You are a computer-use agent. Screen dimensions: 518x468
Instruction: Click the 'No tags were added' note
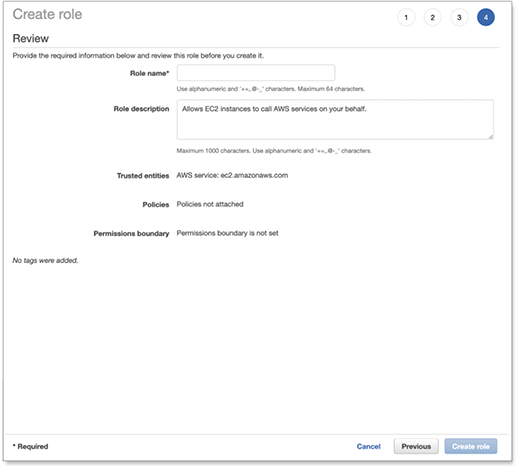pos(45,260)
